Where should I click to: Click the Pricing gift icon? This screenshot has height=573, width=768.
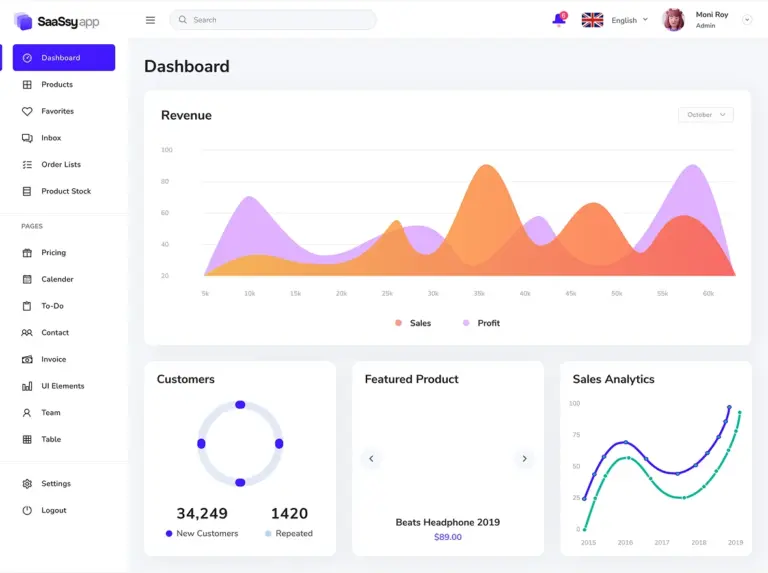(27, 253)
